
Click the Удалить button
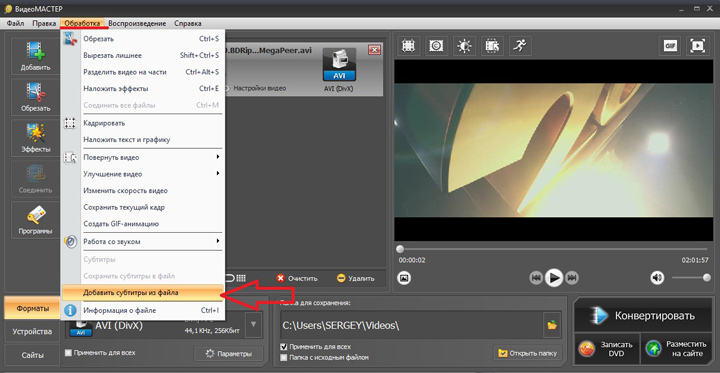click(x=355, y=278)
